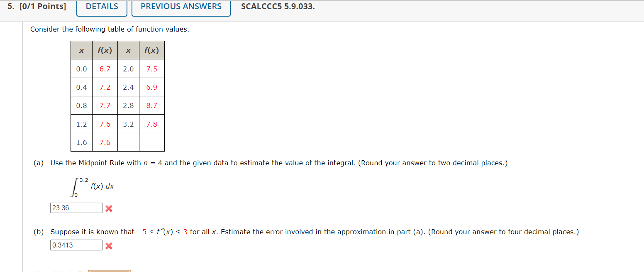Click the empty cell after 7.8
Screen dimensions: 644x272
pyautogui.click(x=151, y=142)
